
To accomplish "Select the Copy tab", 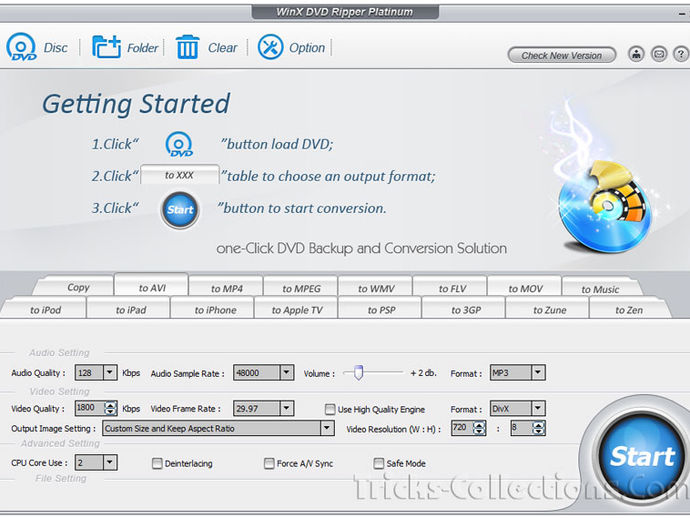I will tap(74, 287).
